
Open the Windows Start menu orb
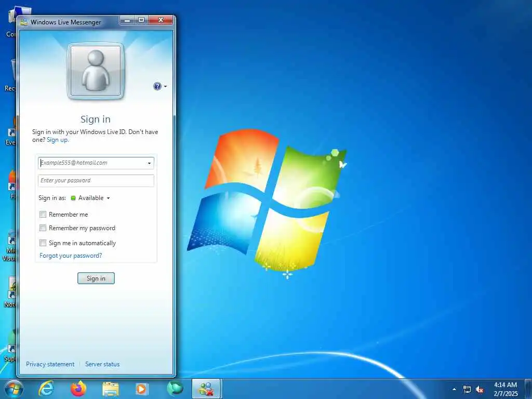14,389
